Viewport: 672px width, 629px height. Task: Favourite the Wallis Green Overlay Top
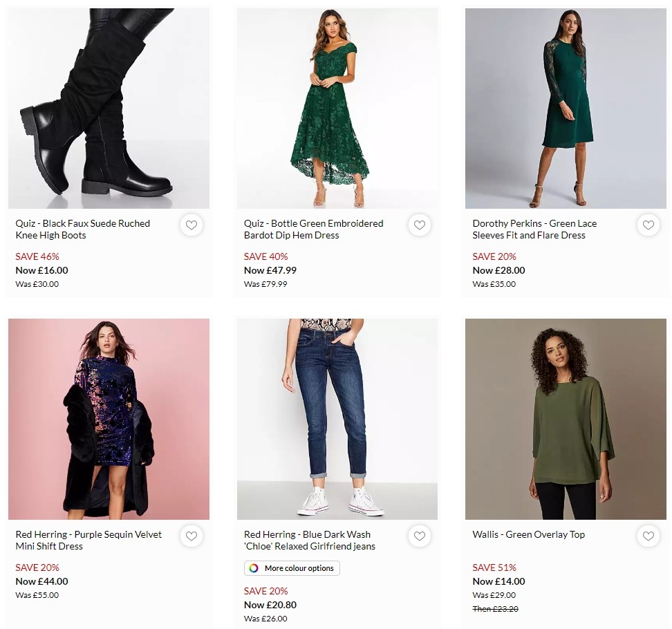pyautogui.click(x=648, y=536)
